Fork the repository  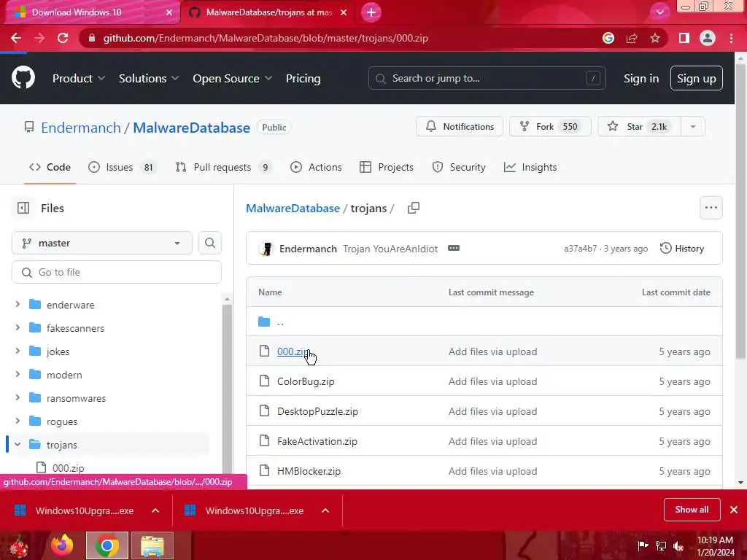pos(550,127)
